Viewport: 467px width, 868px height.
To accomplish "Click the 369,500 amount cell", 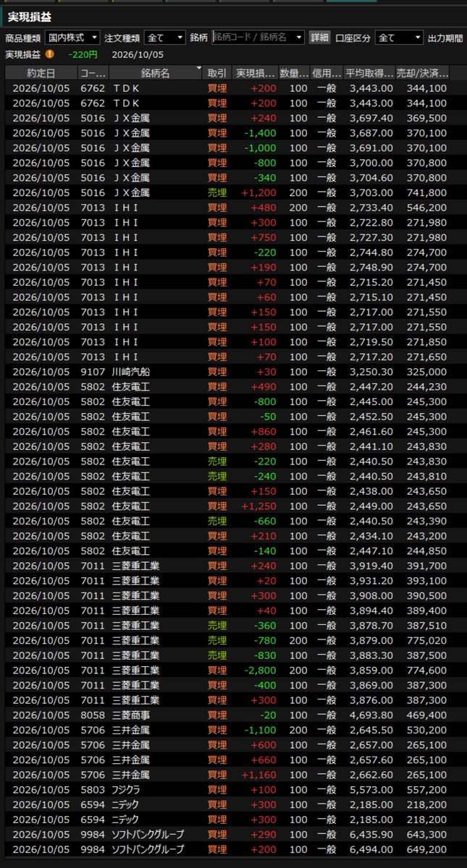I will [428, 118].
